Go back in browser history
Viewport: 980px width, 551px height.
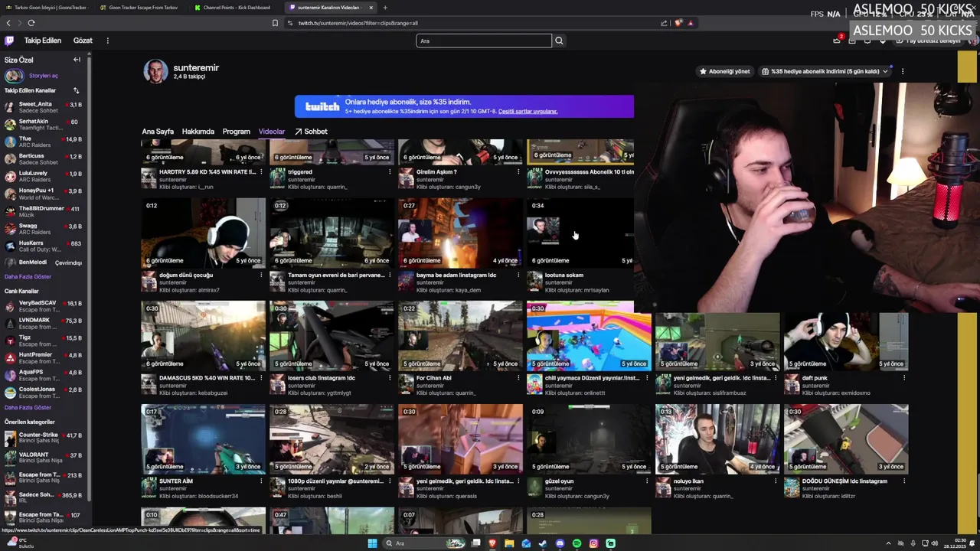click(8, 23)
